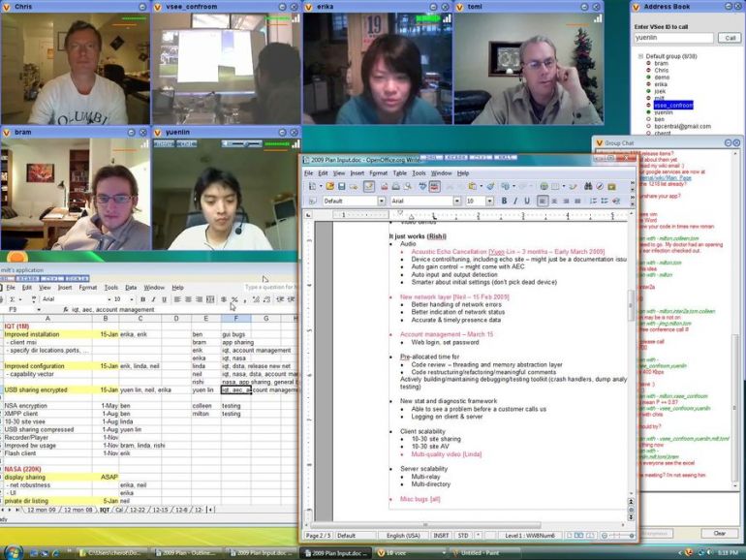Open Excel Name Box F9 dropdown

[39, 310]
